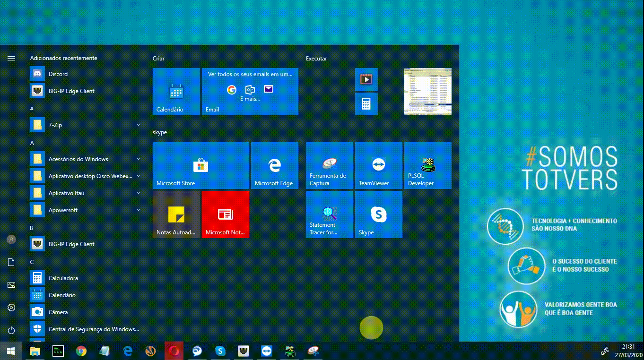Viewport: 644px width, 360px height.
Task: Open the red circular app in the taskbar
Action: pos(174,351)
